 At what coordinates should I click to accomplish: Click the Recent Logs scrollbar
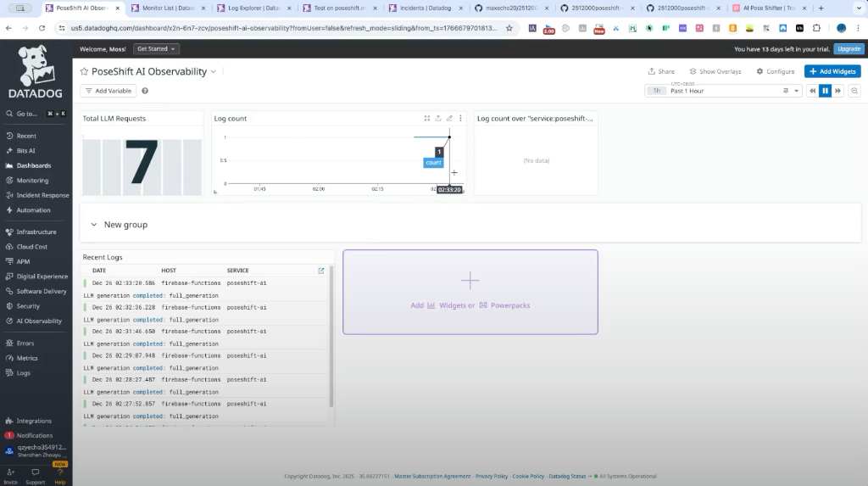(x=331, y=337)
